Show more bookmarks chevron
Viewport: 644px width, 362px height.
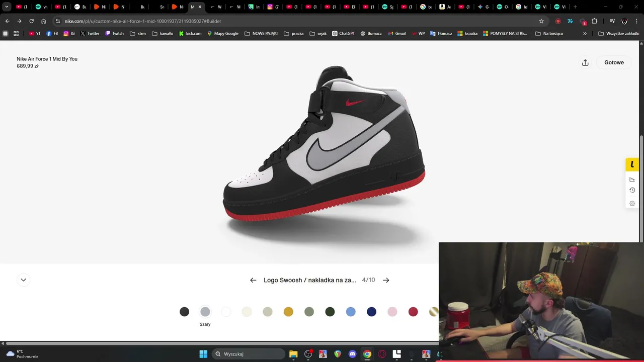point(585,33)
